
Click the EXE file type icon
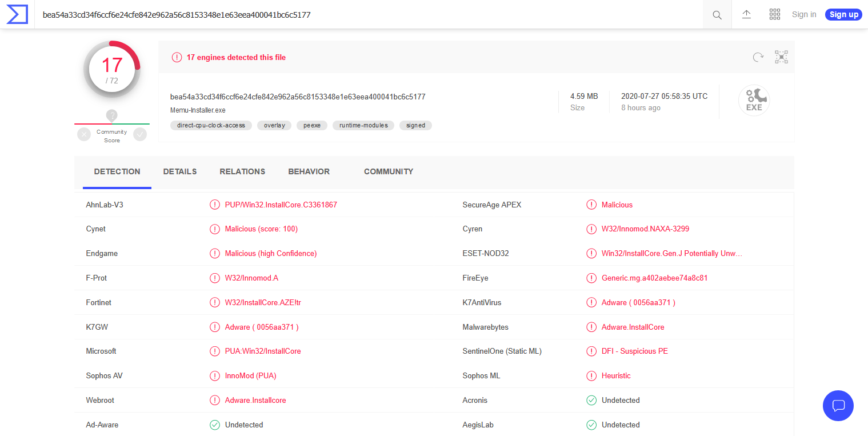(754, 101)
